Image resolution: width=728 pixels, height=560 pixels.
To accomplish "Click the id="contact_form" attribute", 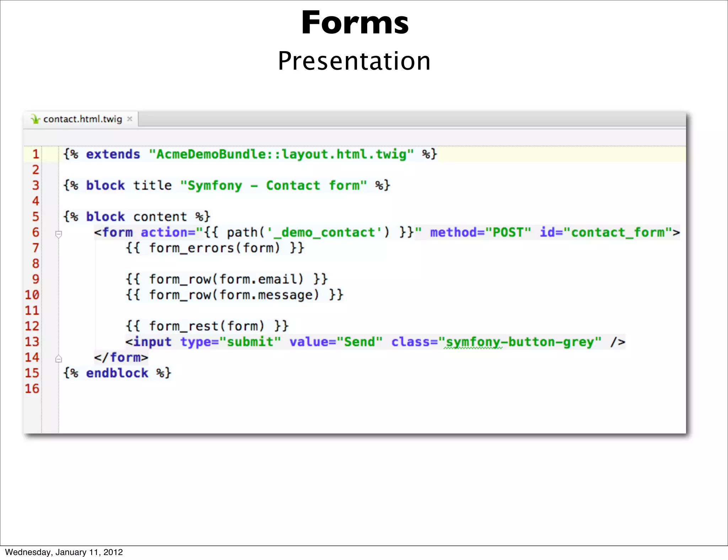I will [606, 232].
